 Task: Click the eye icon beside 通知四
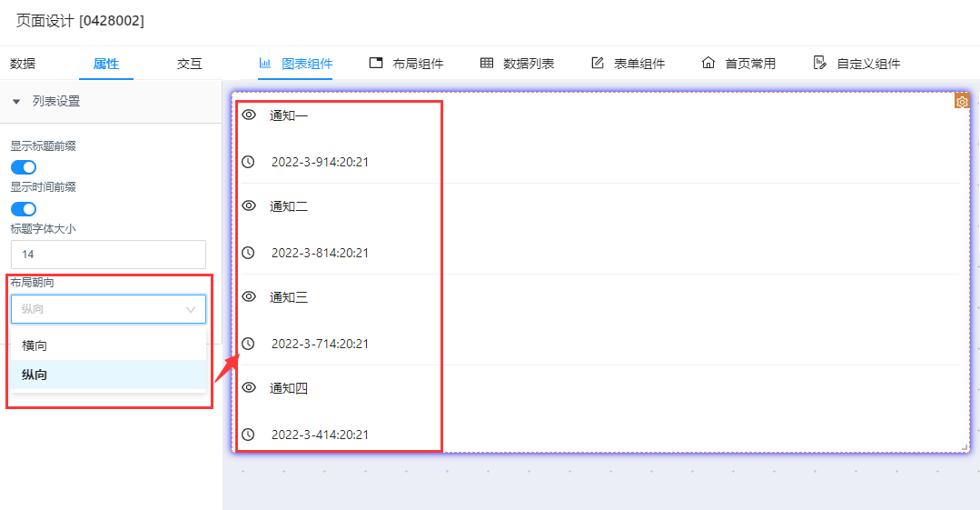click(249, 387)
